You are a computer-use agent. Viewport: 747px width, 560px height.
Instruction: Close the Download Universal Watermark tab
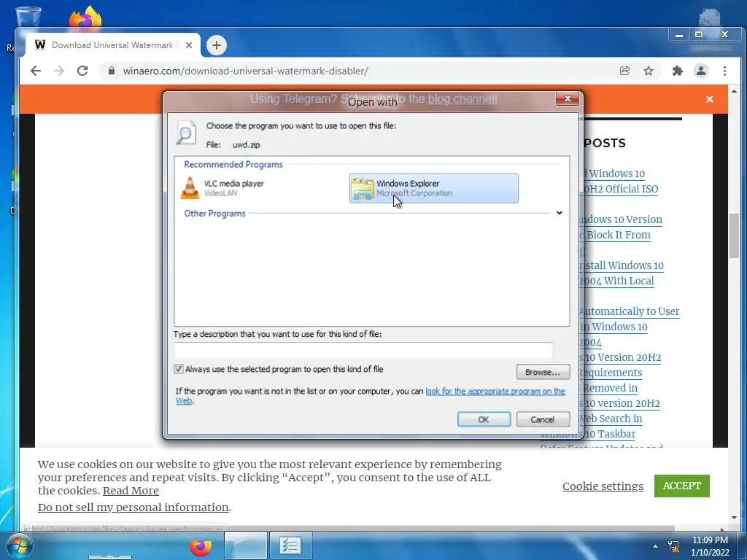(189, 45)
